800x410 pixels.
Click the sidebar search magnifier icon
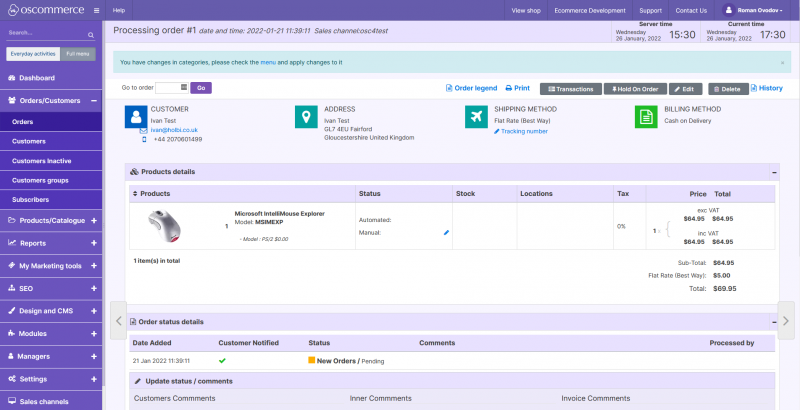click(93, 32)
